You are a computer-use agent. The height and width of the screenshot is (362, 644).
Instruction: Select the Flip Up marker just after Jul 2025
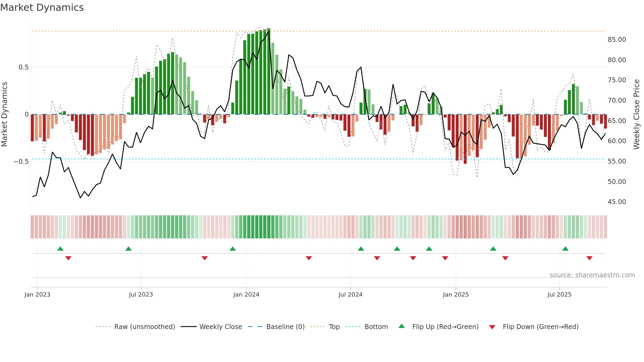[x=565, y=249]
